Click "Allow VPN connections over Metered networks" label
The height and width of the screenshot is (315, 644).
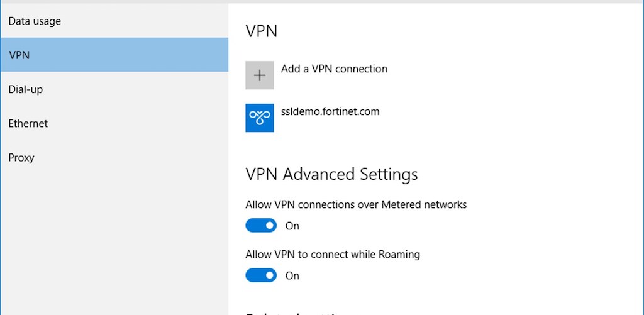click(356, 204)
